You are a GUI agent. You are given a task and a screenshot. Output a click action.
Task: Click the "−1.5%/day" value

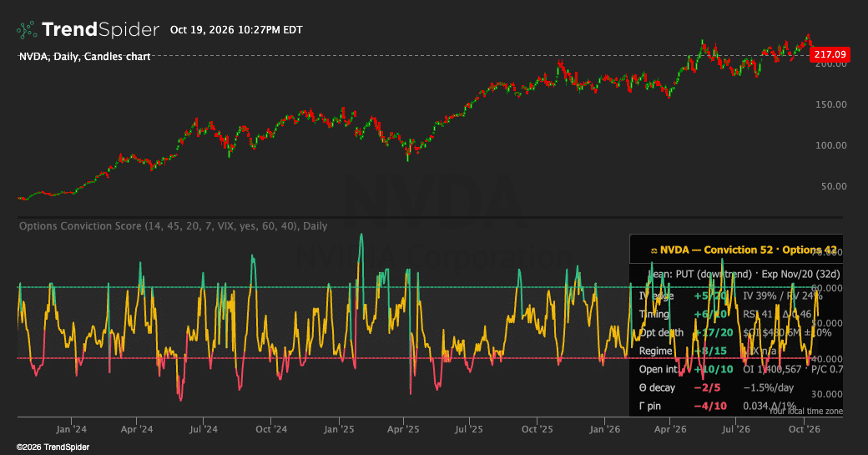pos(769,387)
